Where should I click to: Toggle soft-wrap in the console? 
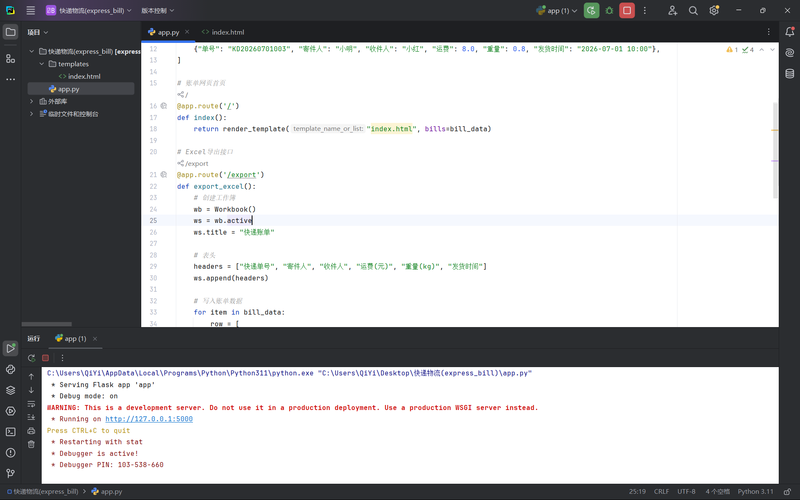tap(31, 404)
